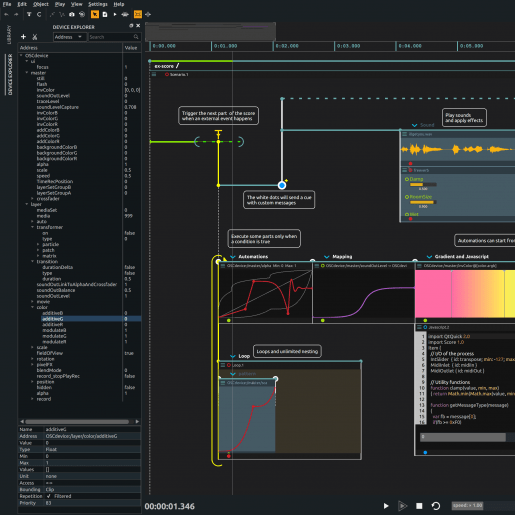Open the hamburger menu of the invColor gradient
Viewport: 515px width, 515px height.
[x=419, y=266]
